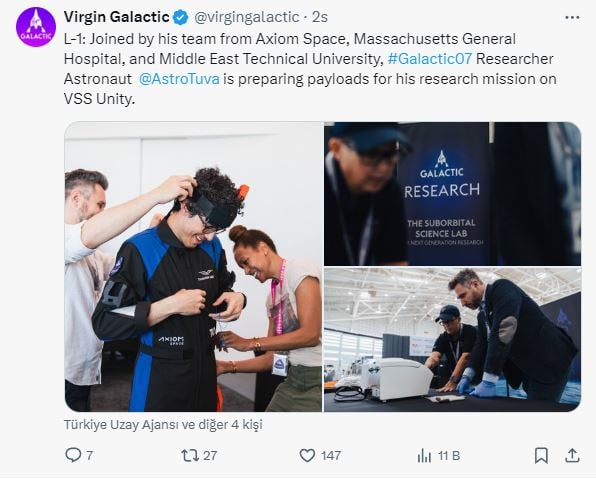Viewport: 596px width, 483px height.
Task: Click the reply comment icon
Action: [x=73, y=455]
